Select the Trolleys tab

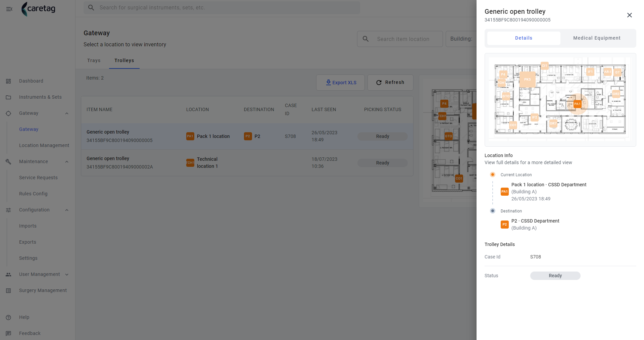[124, 60]
